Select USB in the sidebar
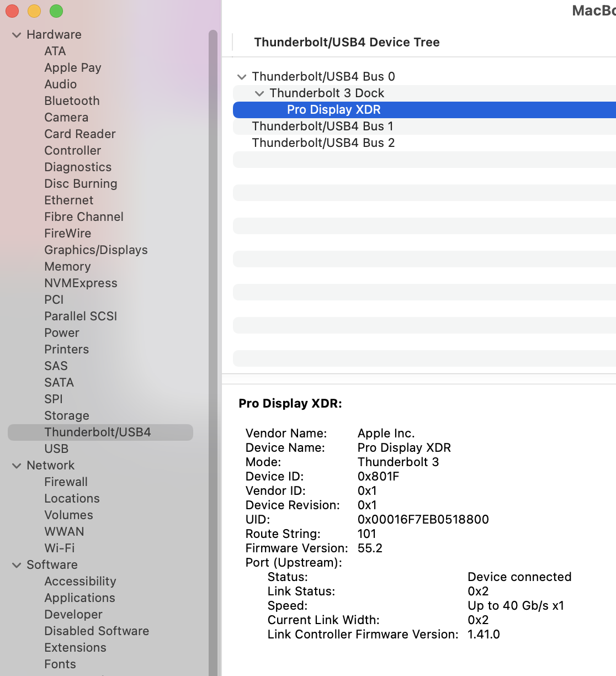 [56, 449]
